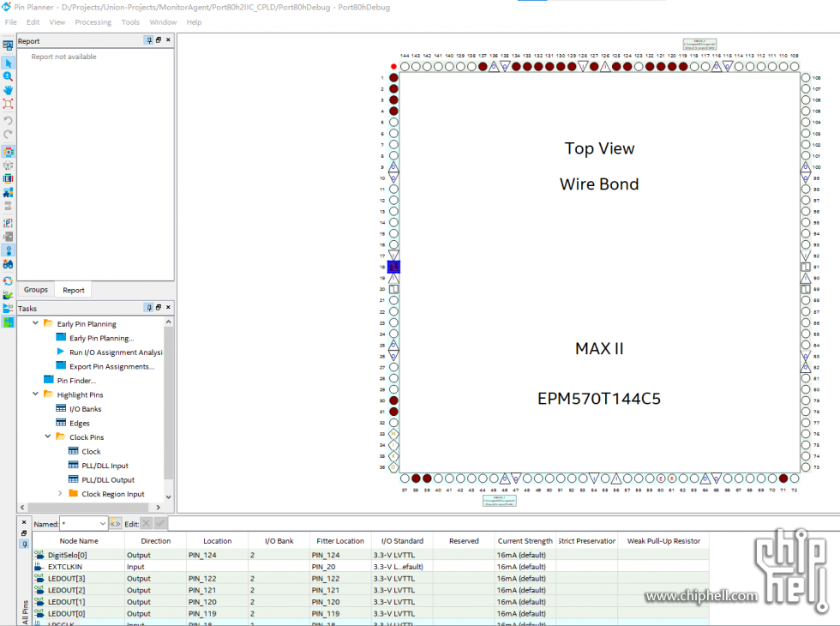Float the Tasks panel window

[x=159, y=308]
